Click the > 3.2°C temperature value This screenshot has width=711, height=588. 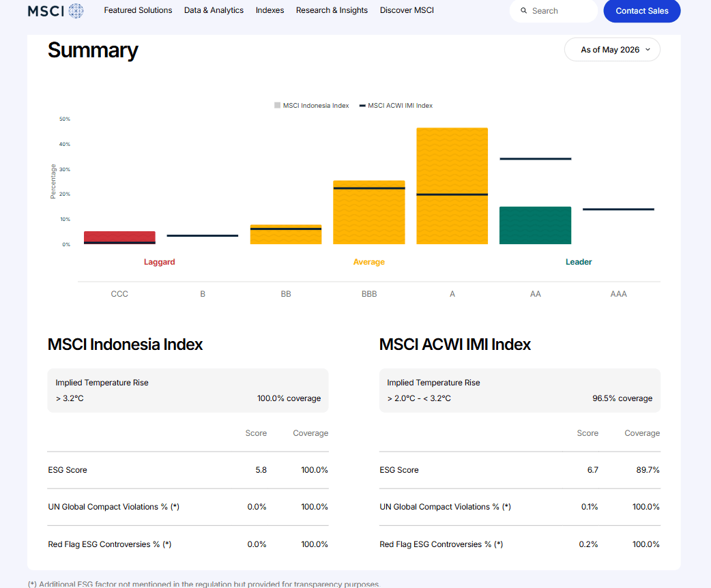pos(70,398)
